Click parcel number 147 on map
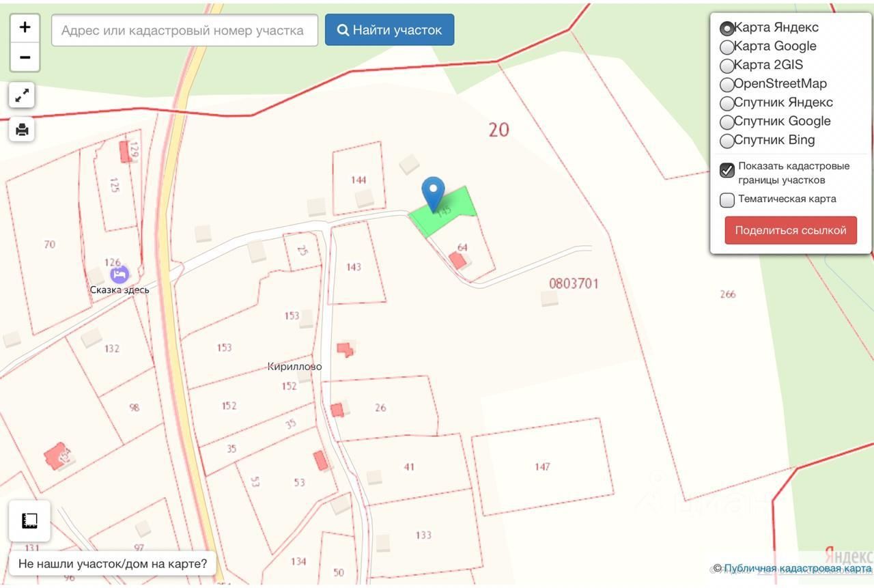Screen dimensions: 874x588 coord(542,467)
